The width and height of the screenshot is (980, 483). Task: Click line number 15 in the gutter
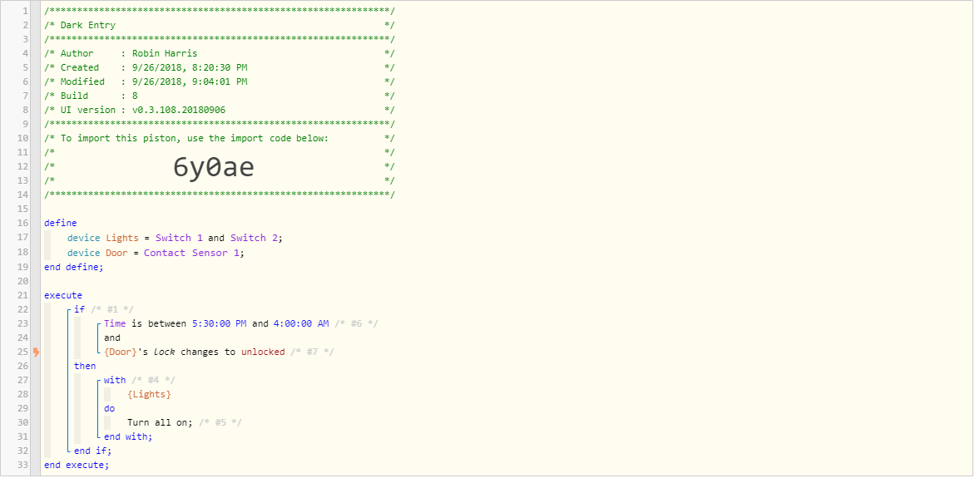pyautogui.click(x=24, y=209)
